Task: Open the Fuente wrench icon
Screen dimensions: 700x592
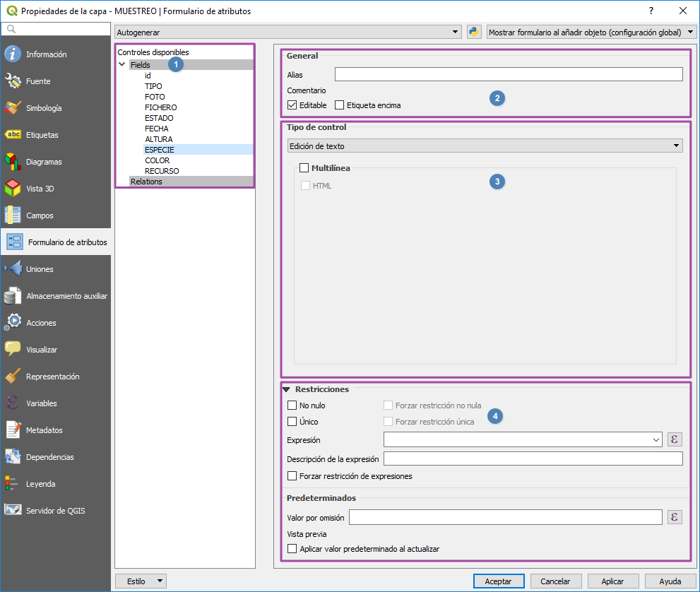Action: coord(13,81)
